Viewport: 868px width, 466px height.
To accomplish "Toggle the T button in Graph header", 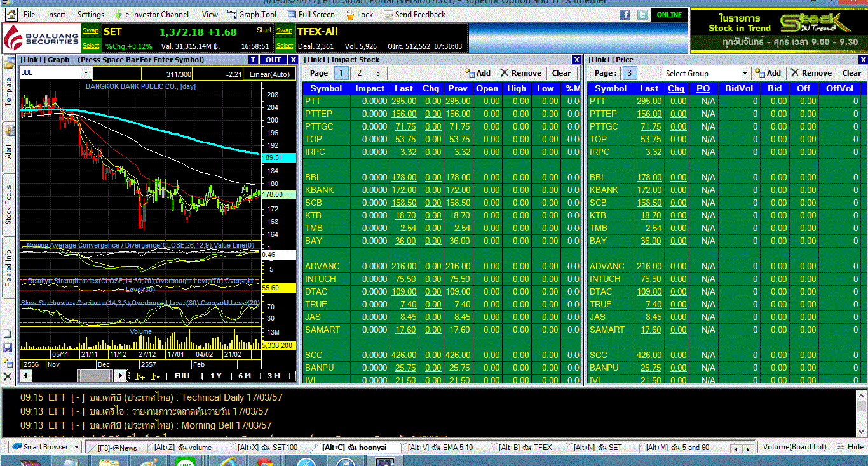I will (254, 60).
